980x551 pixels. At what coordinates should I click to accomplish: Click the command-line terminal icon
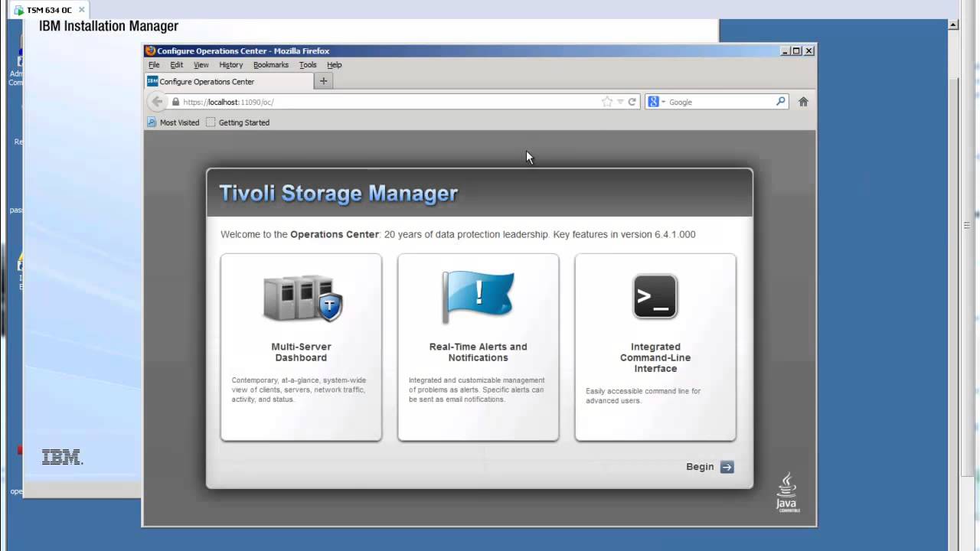point(655,297)
